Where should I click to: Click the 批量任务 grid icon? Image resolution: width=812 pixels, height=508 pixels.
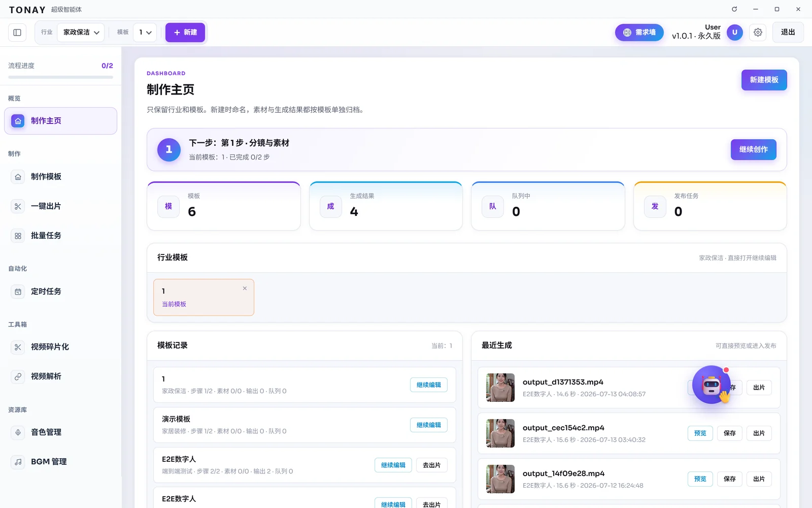pyautogui.click(x=18, y=236)
